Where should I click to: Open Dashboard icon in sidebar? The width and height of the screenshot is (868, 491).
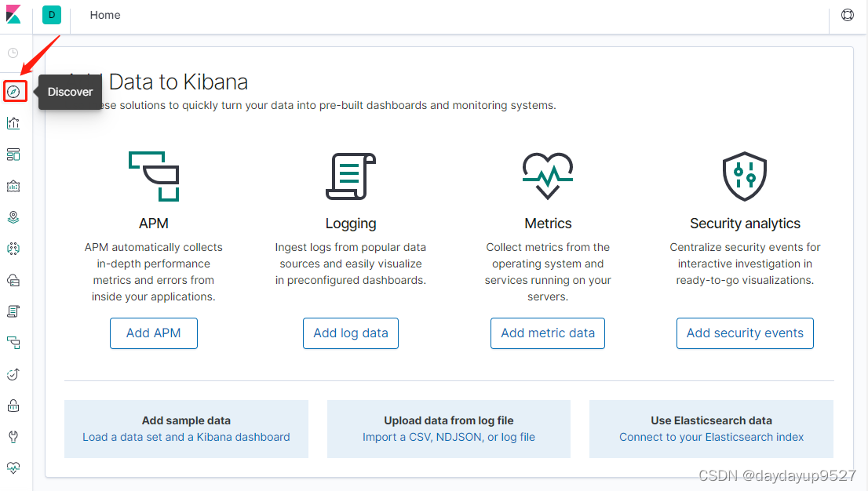(13, 155)
